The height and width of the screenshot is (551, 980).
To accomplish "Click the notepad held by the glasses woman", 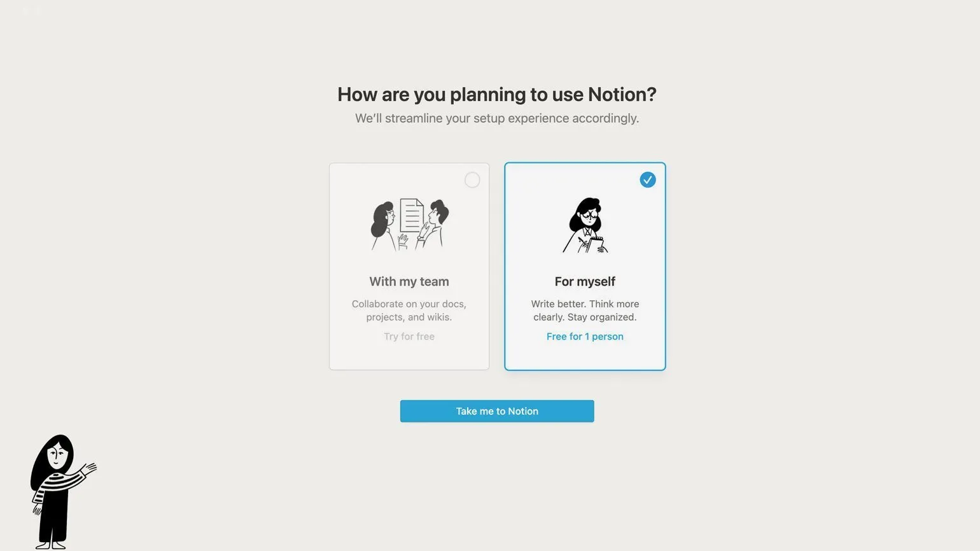I will click(596, 242).
